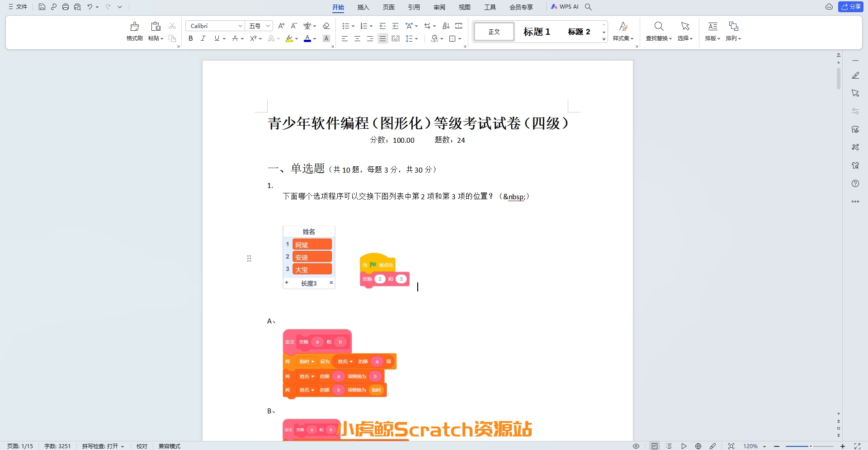This screenshot has width=868, height=450.
Task: Click the Find and Replace magnifier icon
Action: (x=659, y=26)
